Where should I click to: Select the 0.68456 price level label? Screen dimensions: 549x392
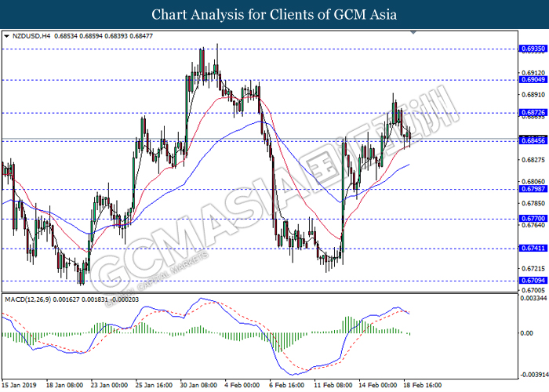533,140
